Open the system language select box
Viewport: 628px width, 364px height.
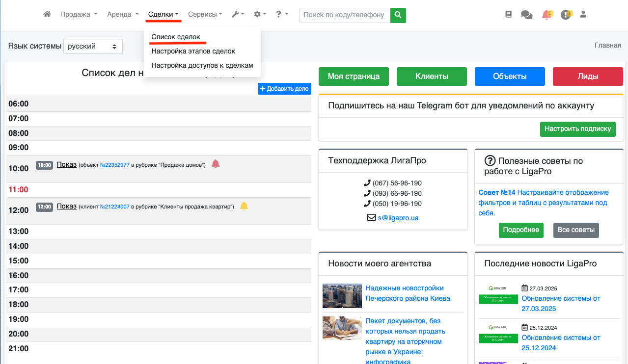[93, 47]
